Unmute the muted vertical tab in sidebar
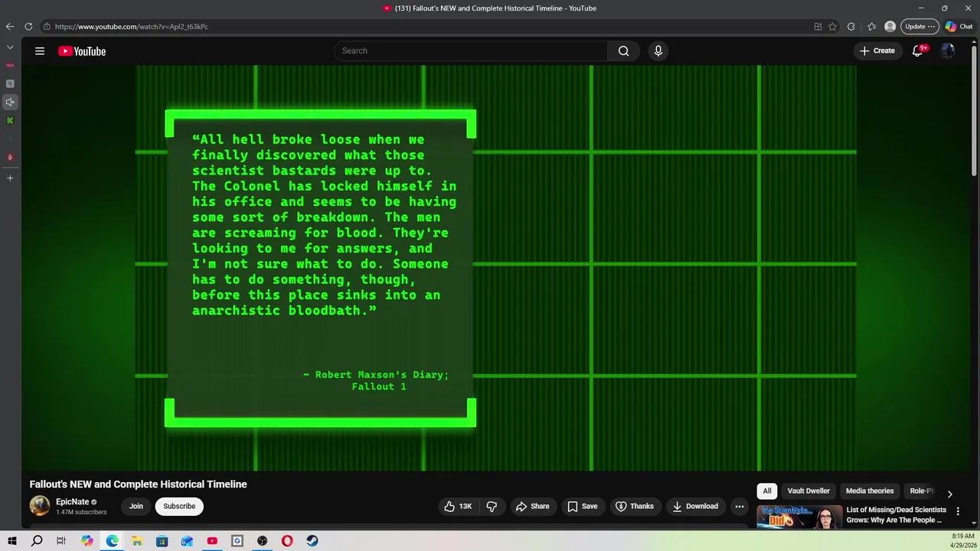 10,102
